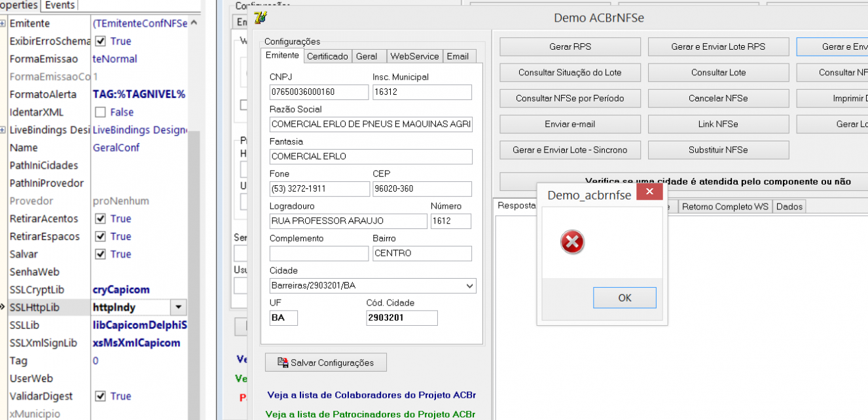Click the Gerar RPS button
The height and width of the screenshot is (420, 868).
[x=570, y=46]
